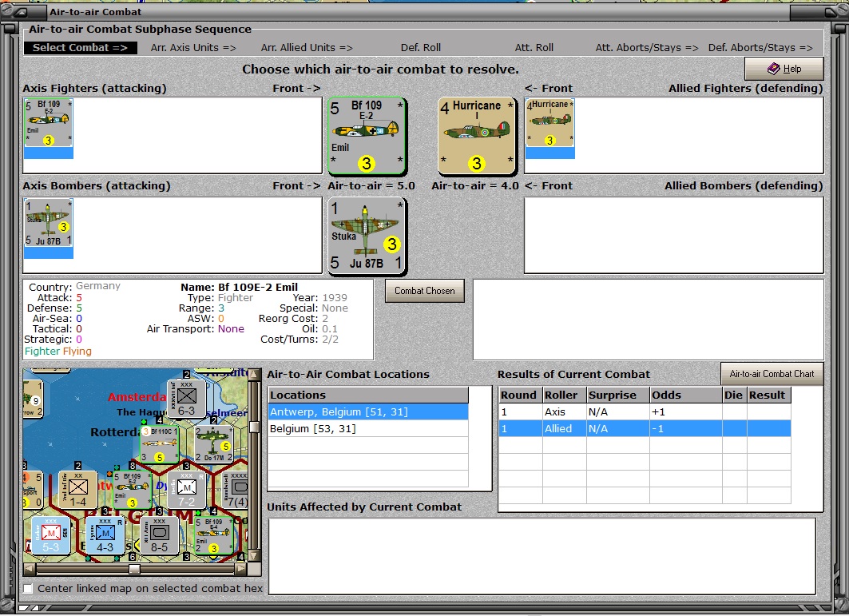Select the small Hurricane counter in Allied Fighters
The width and height of the screenshot is (849, 616).
[549, 122]
